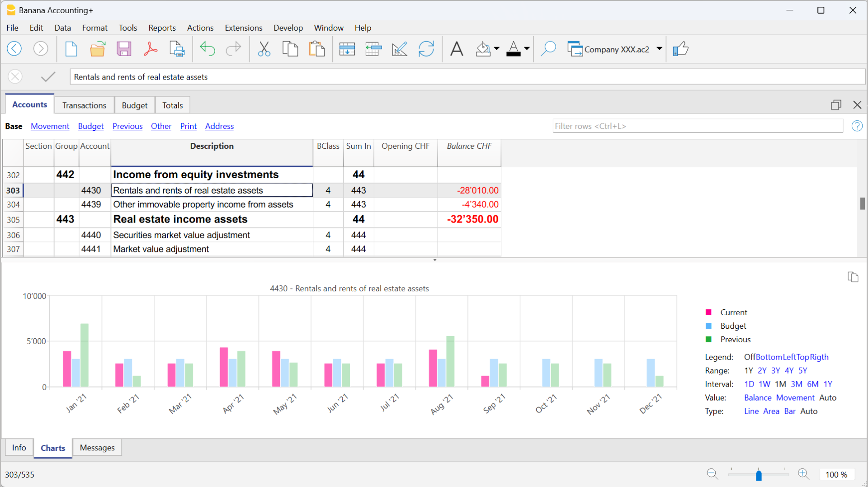Switch chart interval to 1M
The image size is (868, 487).
click(x=780, y=384)
